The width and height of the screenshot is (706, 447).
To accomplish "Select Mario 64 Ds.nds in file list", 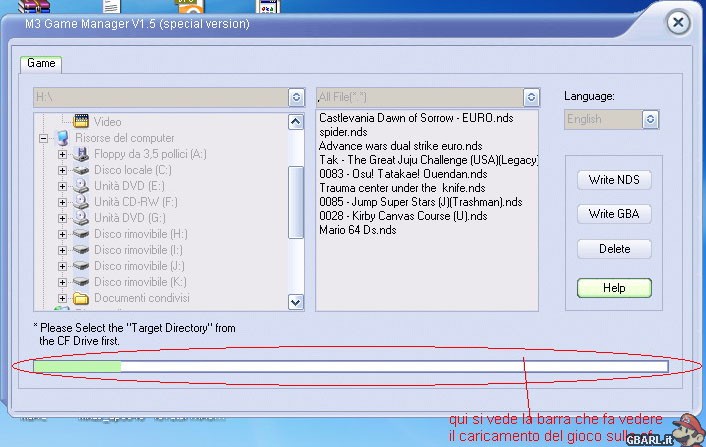I will [358, 230].
